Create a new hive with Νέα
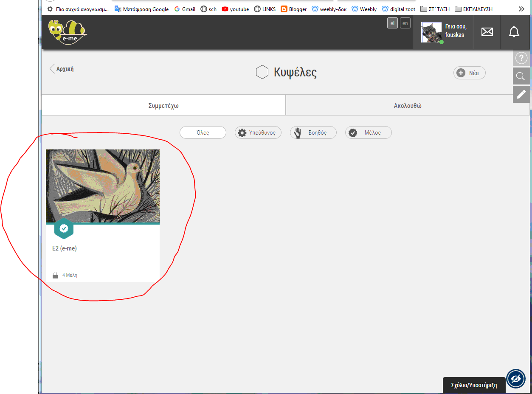Screen dimensions: 532x394 470,73
